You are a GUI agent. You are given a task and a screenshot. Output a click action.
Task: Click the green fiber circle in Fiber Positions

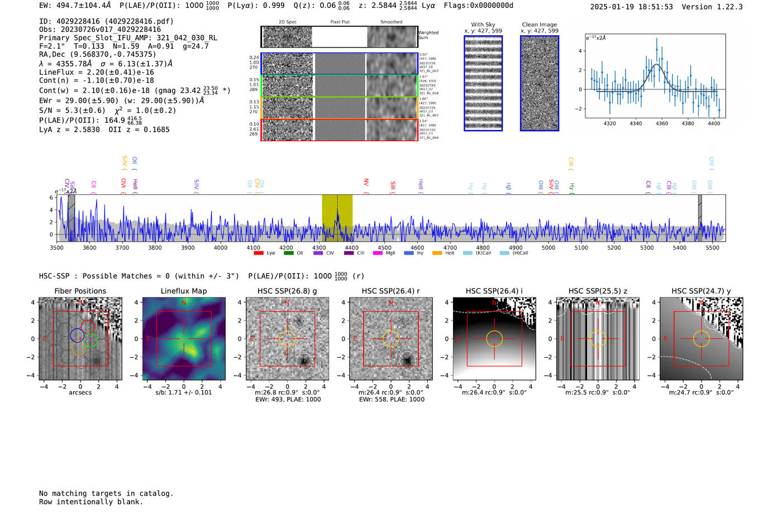tap(90, 341)
